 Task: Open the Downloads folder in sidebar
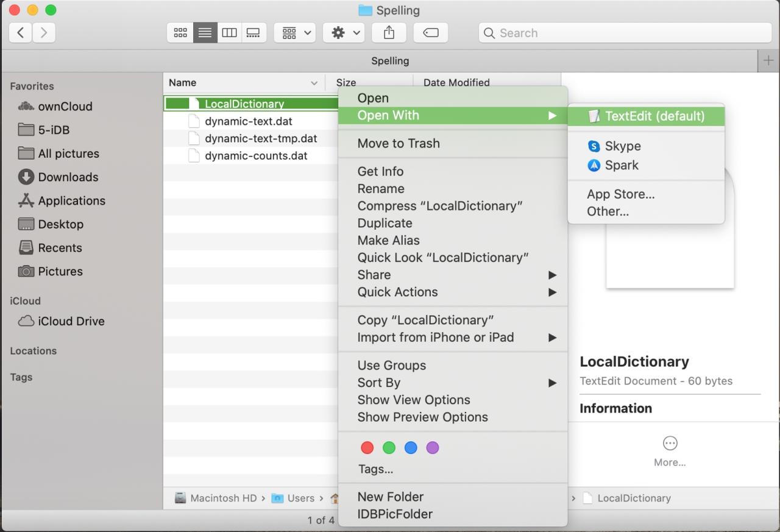click(68, 177)
